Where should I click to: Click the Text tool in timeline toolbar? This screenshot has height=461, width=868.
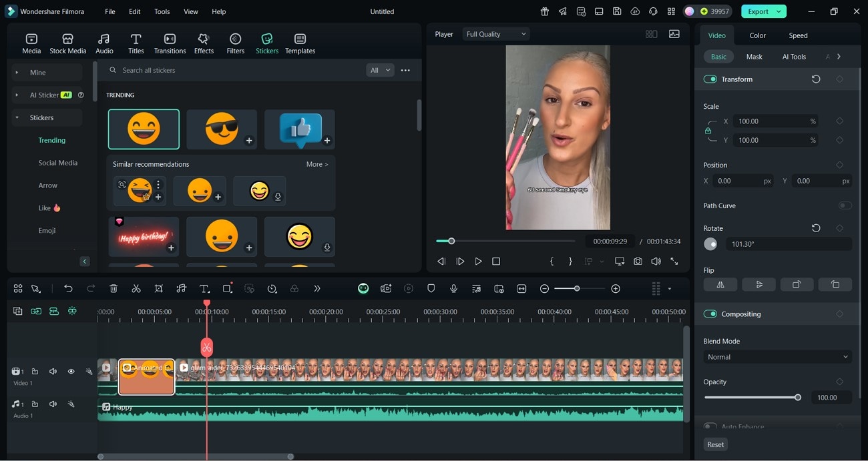tap(204, 289)
